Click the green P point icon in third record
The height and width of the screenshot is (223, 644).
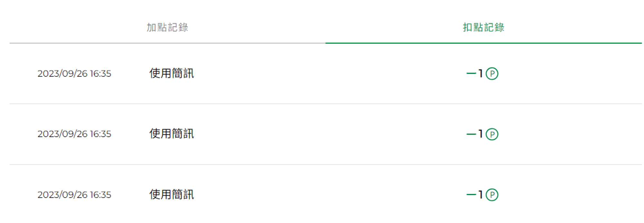coord(492,195)
